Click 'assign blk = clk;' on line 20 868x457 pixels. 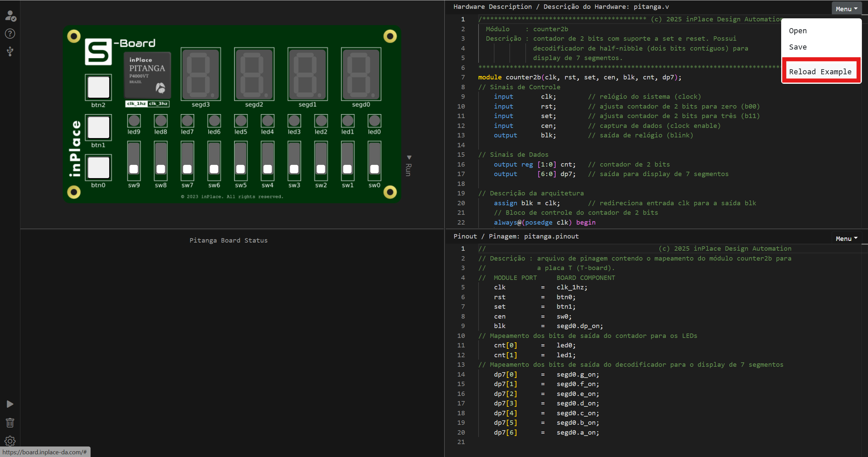tap(527, 203)
